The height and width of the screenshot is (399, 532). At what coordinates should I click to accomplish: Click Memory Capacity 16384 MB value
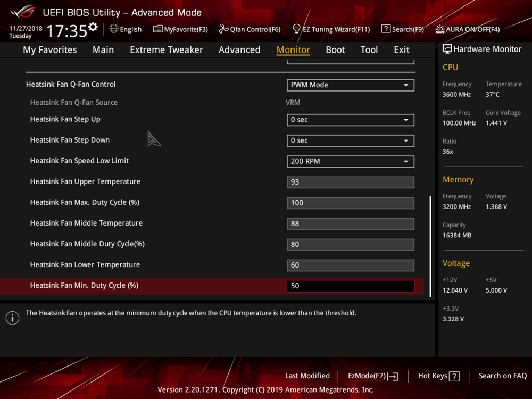(456, 235)
